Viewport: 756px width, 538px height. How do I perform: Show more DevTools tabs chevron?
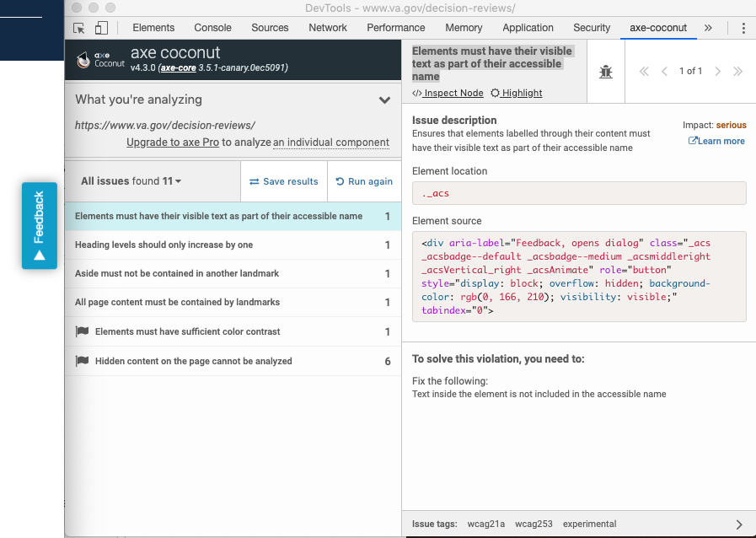[x=708, y=28]
